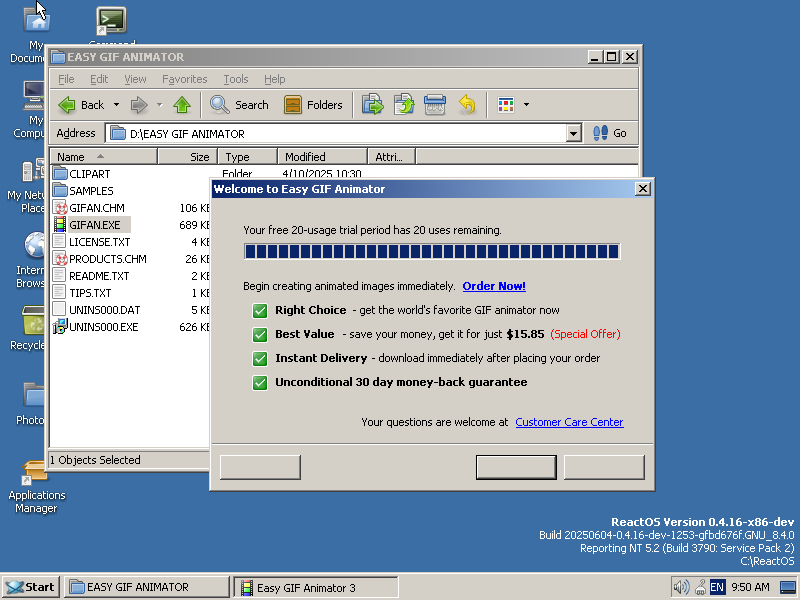Image resolution: width=800 pixels, height=600 pixels.
Task: Click the Undo toolbar icon
Action: pyautogui.click(x=467, y=105)
